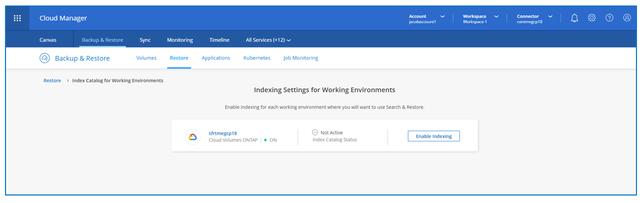The height and width of the screenshot is (203, 644).
Task: Open the settings gear icon
Action: point(592,18)
